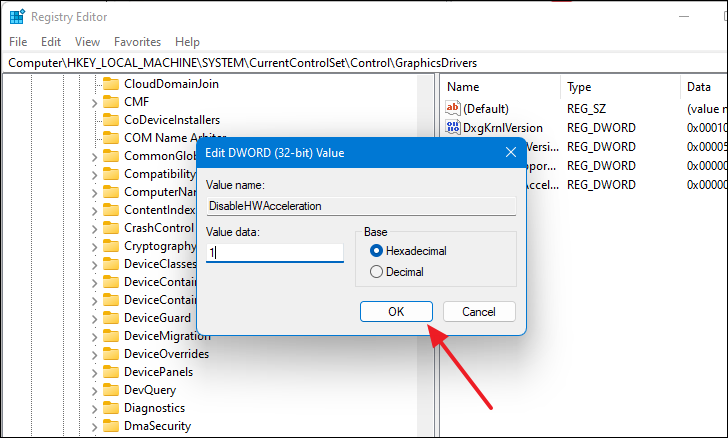
Task: Click the tree pane vertical scrollbar
Action: tap(425, 255)
